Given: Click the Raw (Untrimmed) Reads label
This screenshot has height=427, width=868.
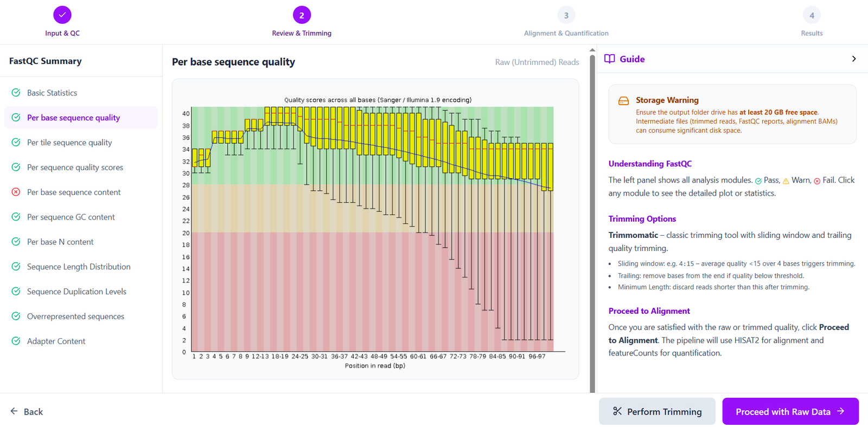Looking at the screenshot, I should [x=537, y=62].
